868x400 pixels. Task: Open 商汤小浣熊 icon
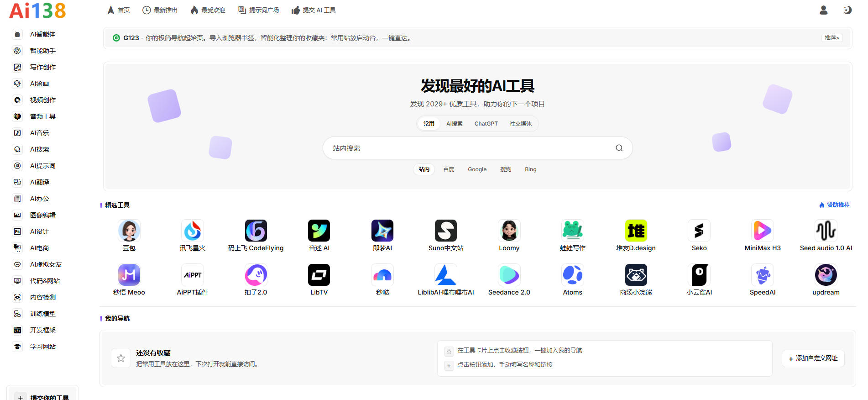coord(636,275)
